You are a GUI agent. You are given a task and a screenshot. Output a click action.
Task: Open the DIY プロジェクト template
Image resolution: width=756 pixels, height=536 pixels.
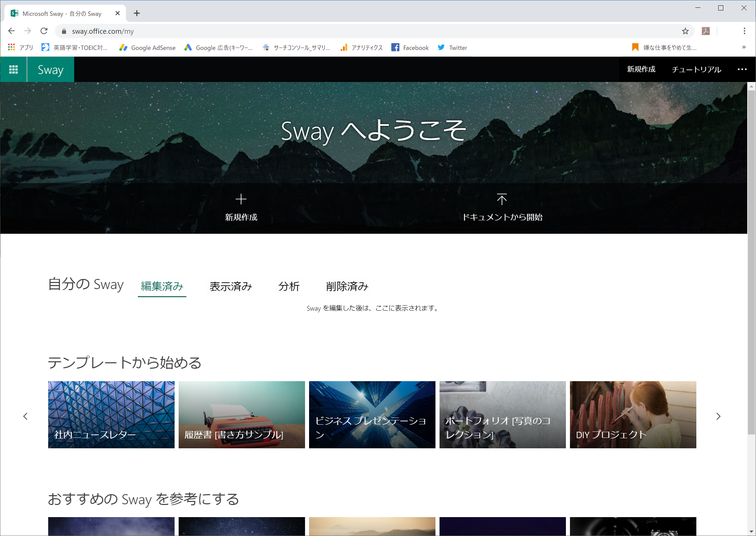tap(633, 415)
